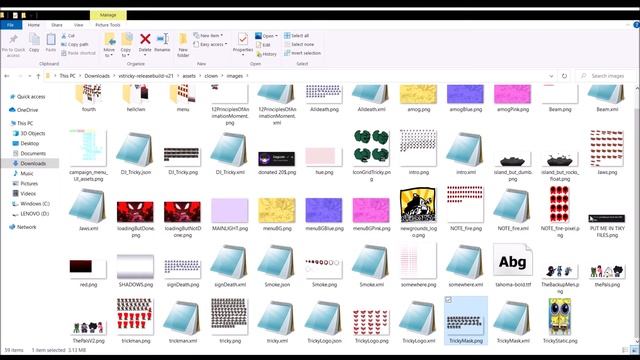
Task: Open Pictures in the sidebar
Action: pos(25,184)
